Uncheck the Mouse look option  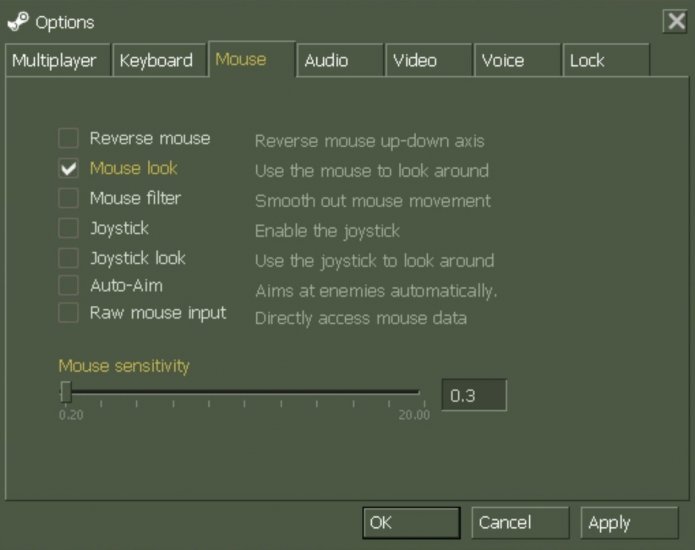click(x=68, y=169)
